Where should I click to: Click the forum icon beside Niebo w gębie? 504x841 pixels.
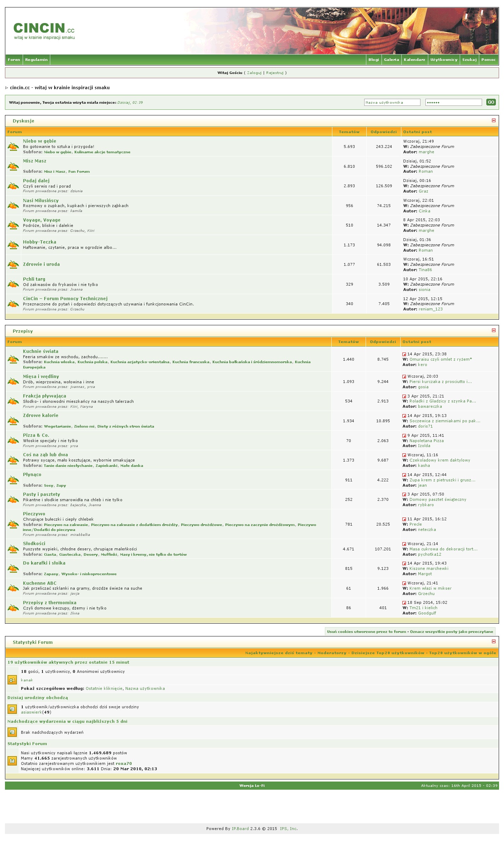(x=13, y=147)
